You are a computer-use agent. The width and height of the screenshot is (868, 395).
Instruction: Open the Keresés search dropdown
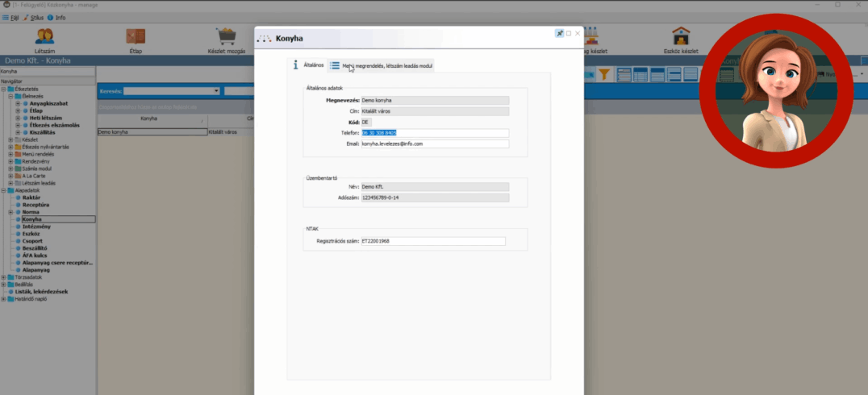tap(217, 91)
